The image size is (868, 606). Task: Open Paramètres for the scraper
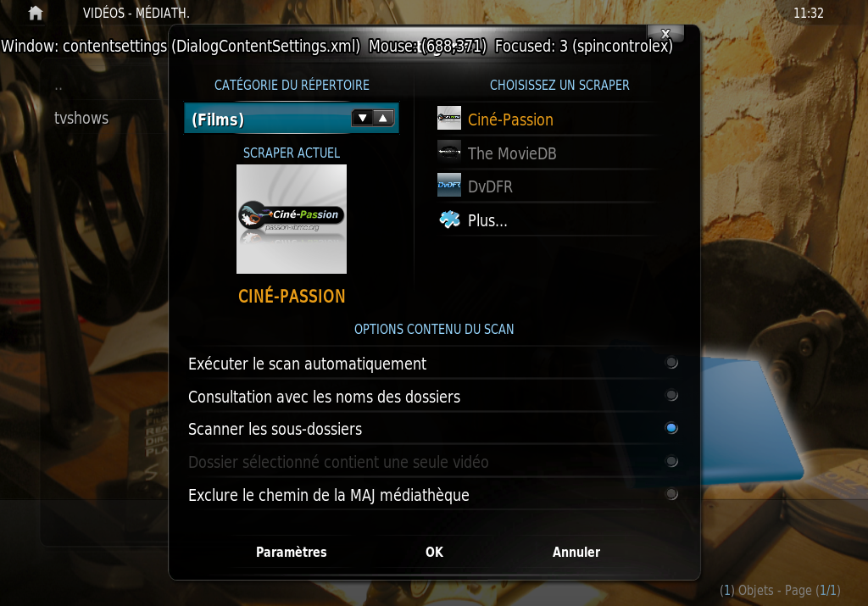[x=292, y=552]
